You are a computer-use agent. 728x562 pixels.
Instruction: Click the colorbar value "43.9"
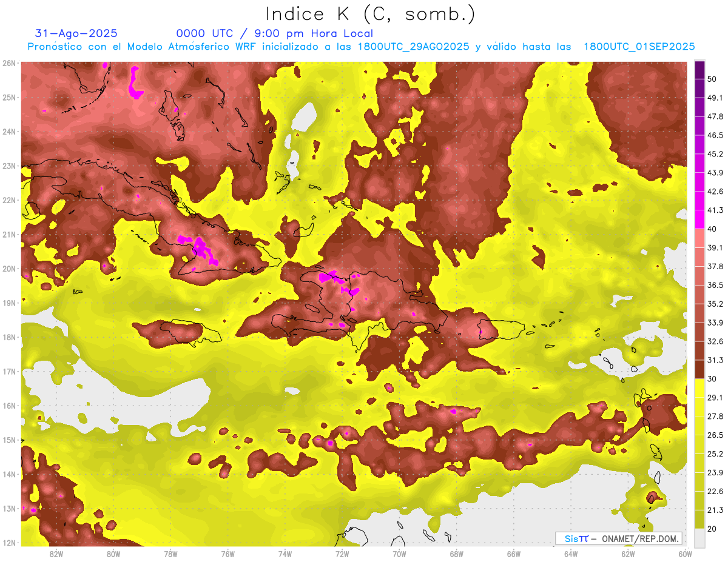click(715, 173)
